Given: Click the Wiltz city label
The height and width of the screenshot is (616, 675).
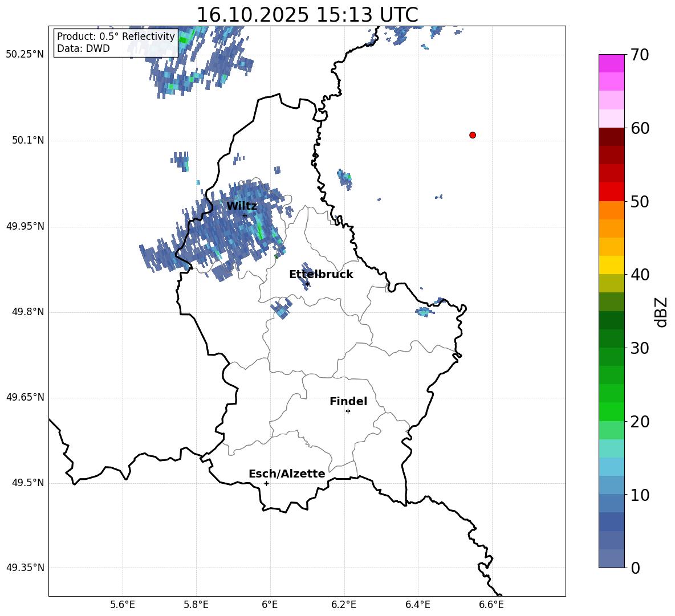Looking at the screenshot, I should tap(242, 206).
